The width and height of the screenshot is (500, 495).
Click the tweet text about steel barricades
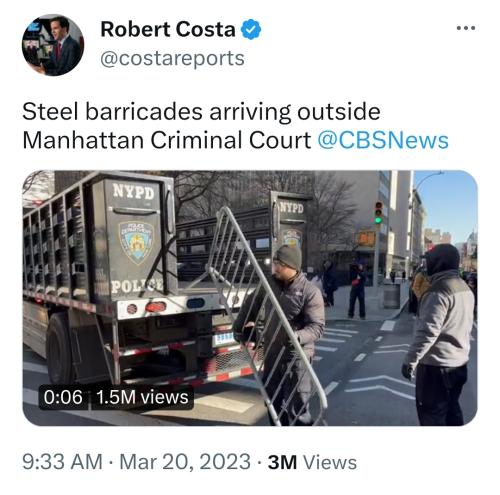tap(235, 126)
